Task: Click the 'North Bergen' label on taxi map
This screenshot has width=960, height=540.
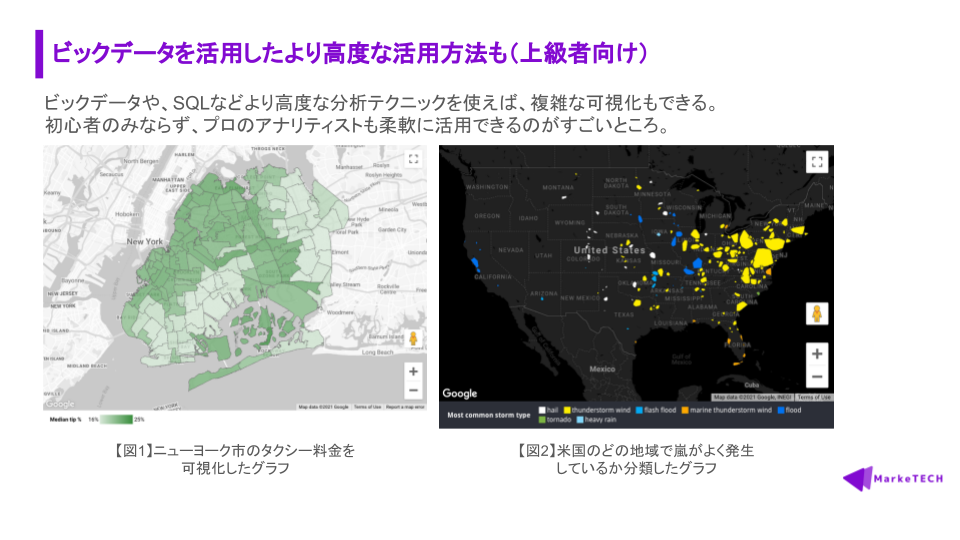Action: (x=141, y=161)
